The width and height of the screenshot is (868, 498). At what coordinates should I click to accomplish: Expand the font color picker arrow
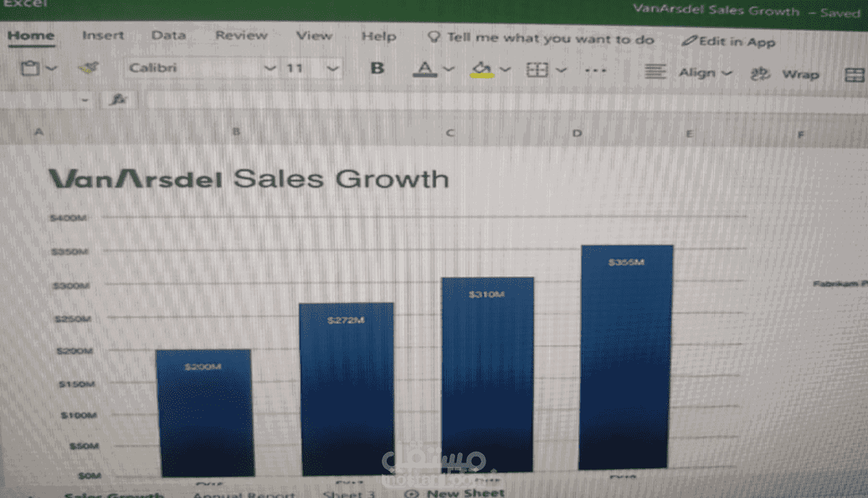(x=448, y=68)
